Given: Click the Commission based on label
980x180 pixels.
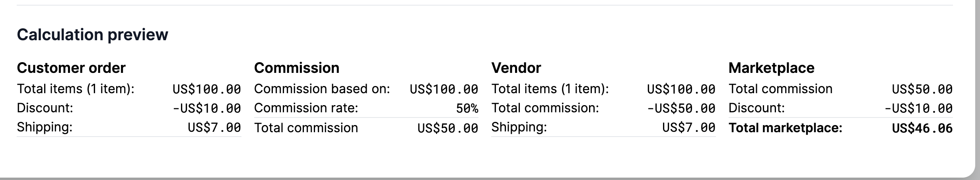Looking at the screenshot, I should pyautogui.click(x=322, y=89).
